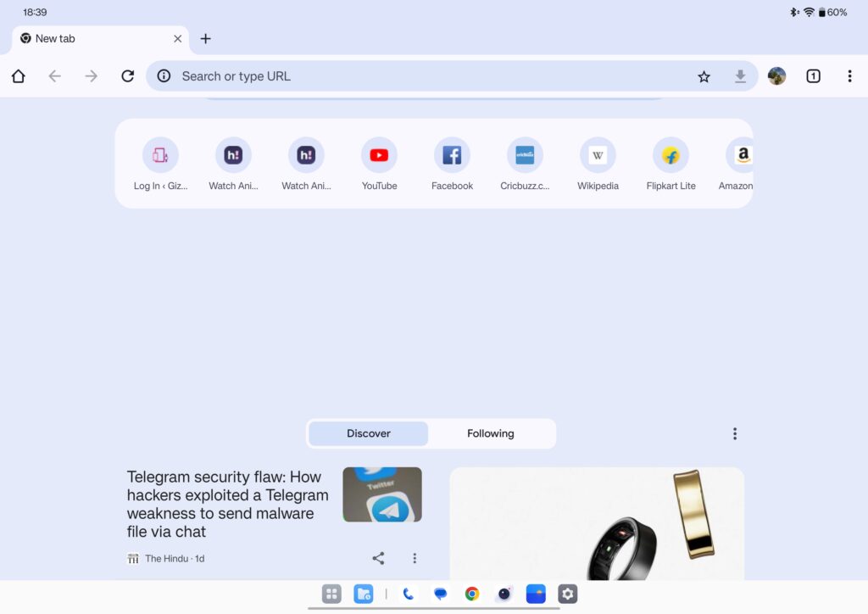Open the second Watch Ani... shortcut
The image size is (868, 614).
click(306, 164)
